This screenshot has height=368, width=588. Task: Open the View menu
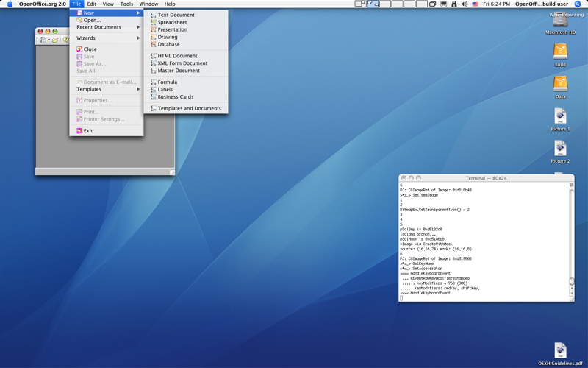(x=108, y=4)
